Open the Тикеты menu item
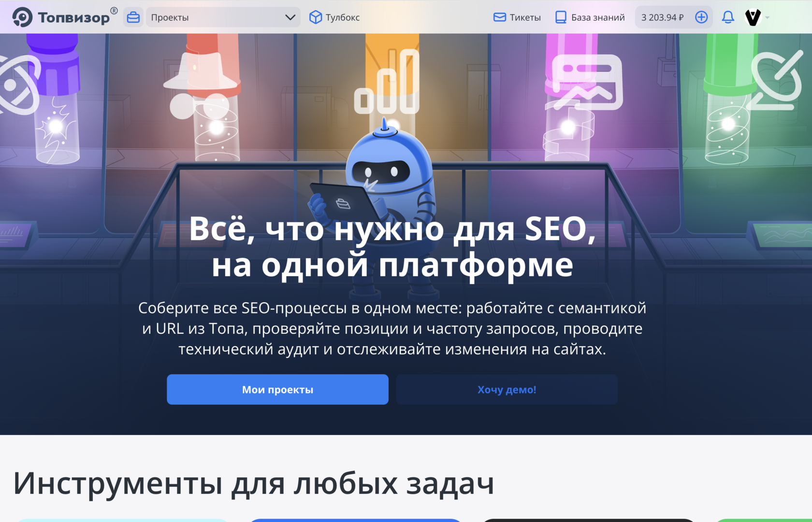812x522 pixels. [517, 17]
